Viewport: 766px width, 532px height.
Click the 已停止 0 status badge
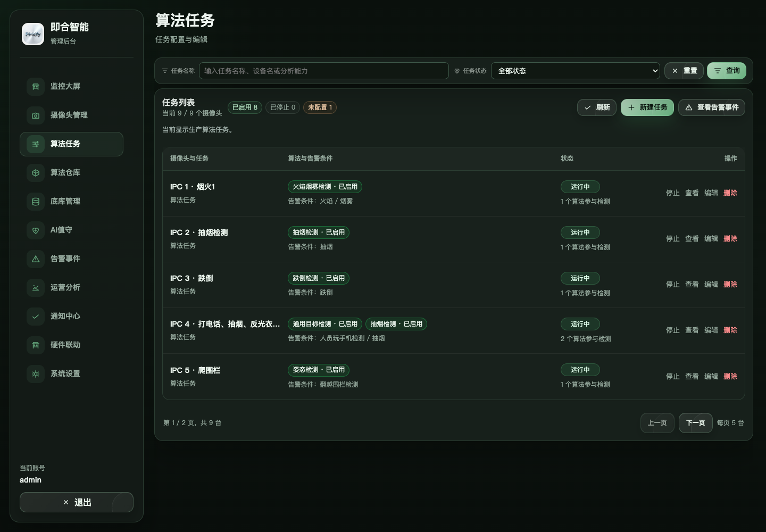pos(282,107)
